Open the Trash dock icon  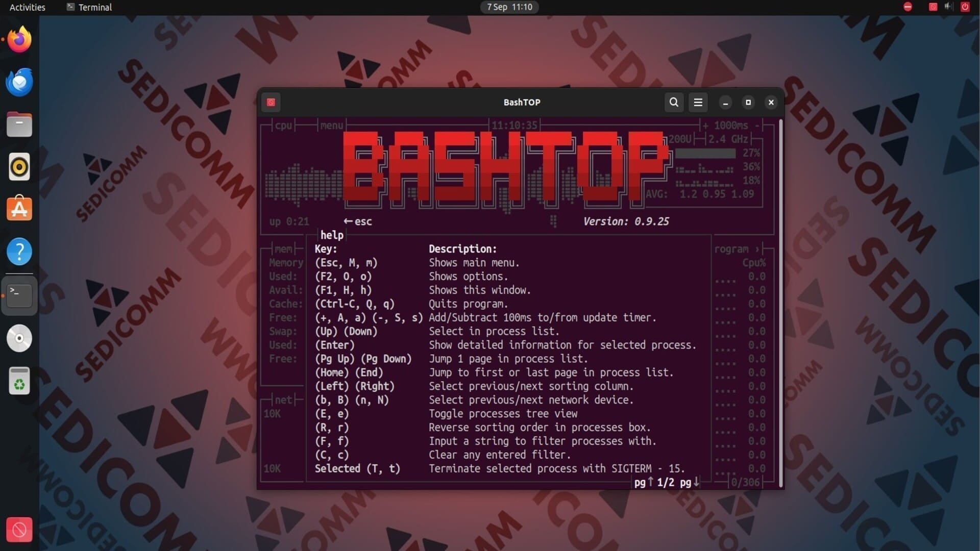tap(19, 381)
